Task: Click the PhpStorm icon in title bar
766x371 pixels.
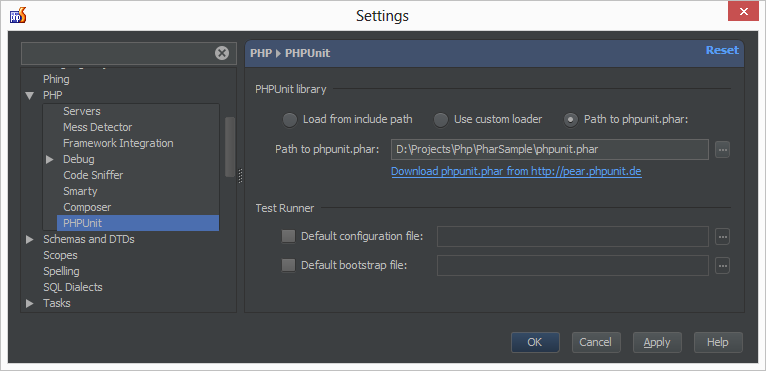Action: pyautogui.click(x=18, y=15)
